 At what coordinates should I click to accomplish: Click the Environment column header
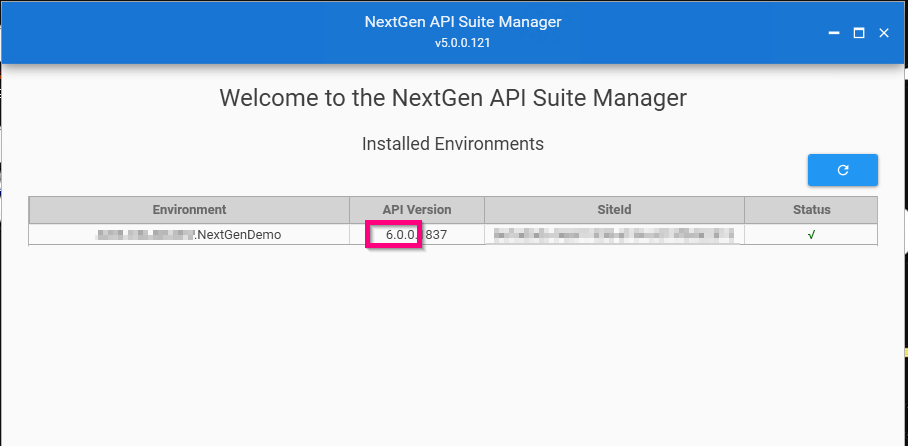tap(189, 210)
